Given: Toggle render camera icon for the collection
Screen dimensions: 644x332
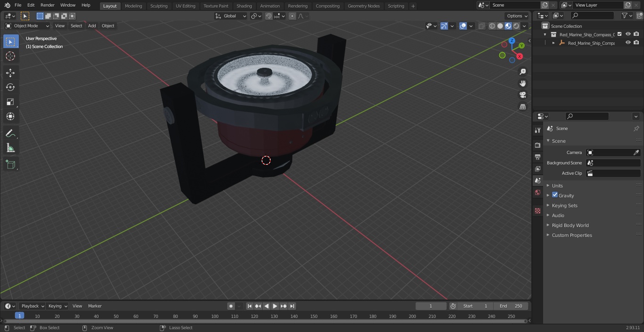Looking at the screenshot, I should 636,34.
